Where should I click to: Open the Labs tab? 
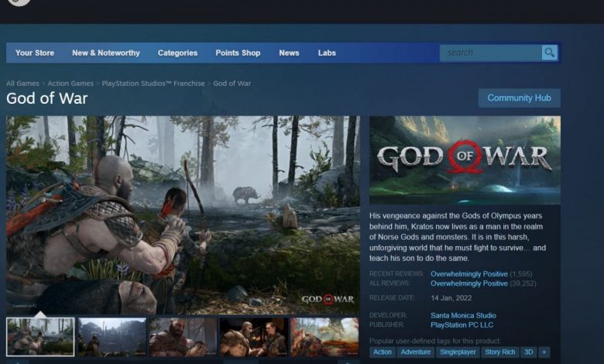coord(327,53)
